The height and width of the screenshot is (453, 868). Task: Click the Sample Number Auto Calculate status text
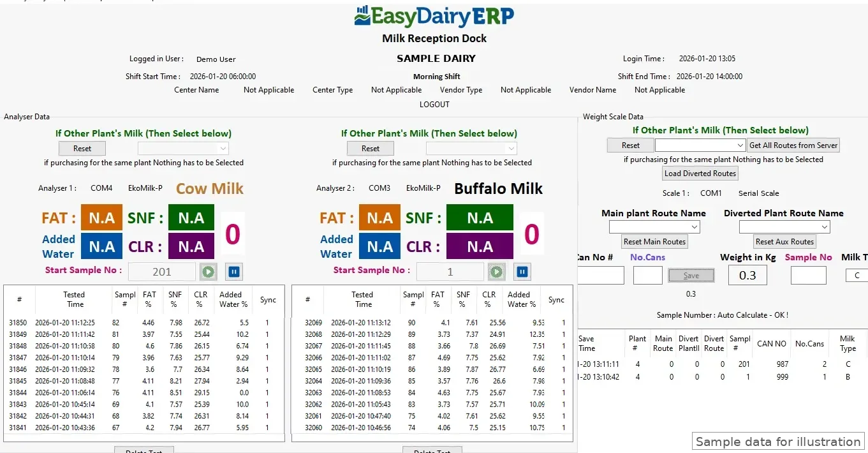(x=723, y=315)
